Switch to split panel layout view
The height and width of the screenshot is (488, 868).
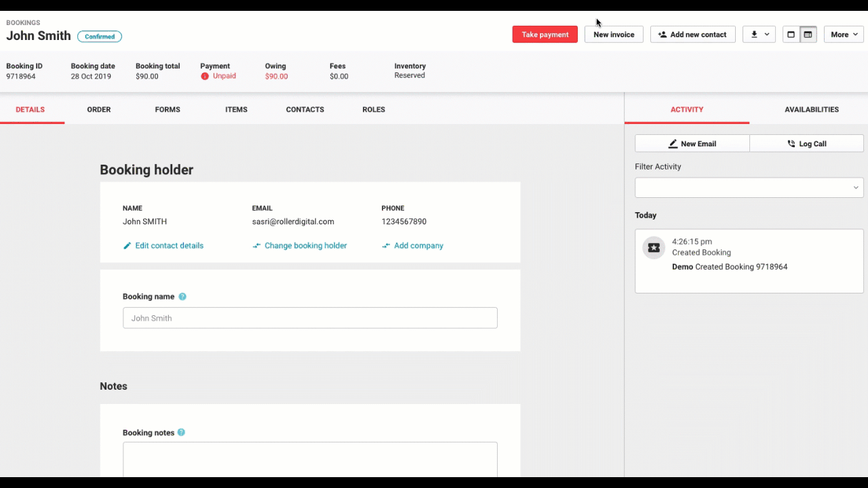point(808,35)
